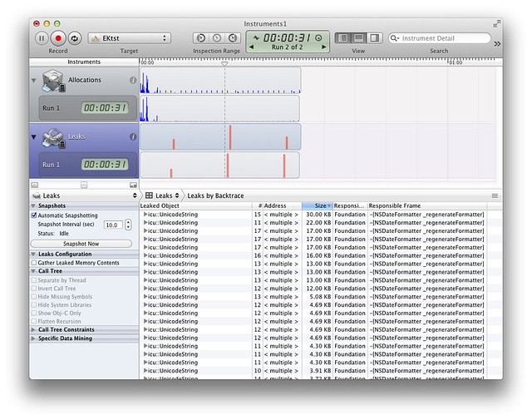Image resolution: width=532 pixels, height=420 pixels.
Task: Click the loop button next to Record
Action: [74, 38]
